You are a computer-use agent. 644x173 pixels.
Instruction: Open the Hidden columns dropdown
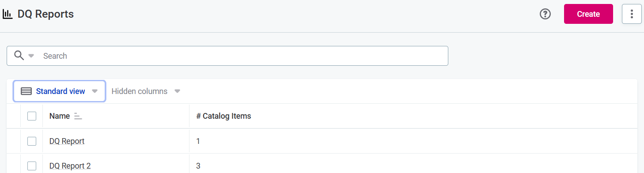point(146,91)
